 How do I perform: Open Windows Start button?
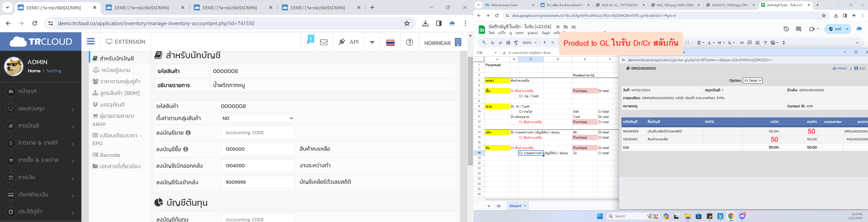tap(600, 216)
